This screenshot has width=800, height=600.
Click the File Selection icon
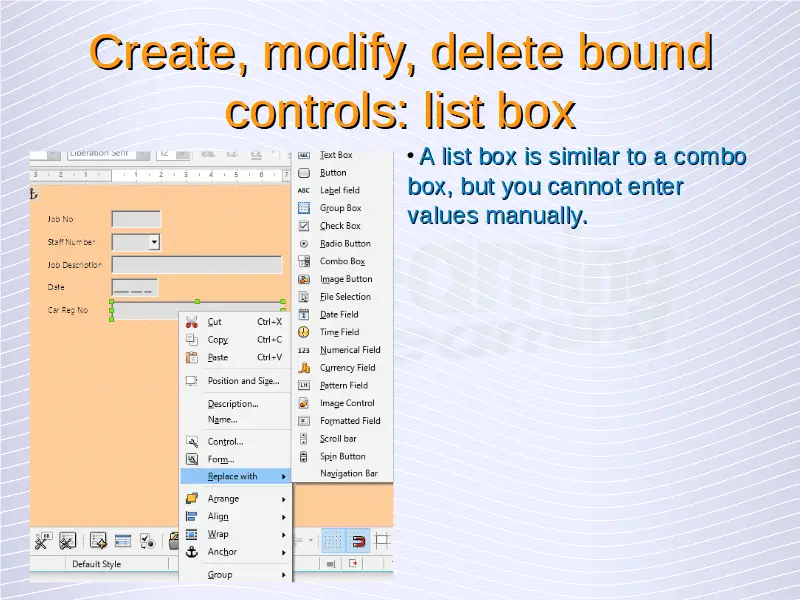[304, 297]
